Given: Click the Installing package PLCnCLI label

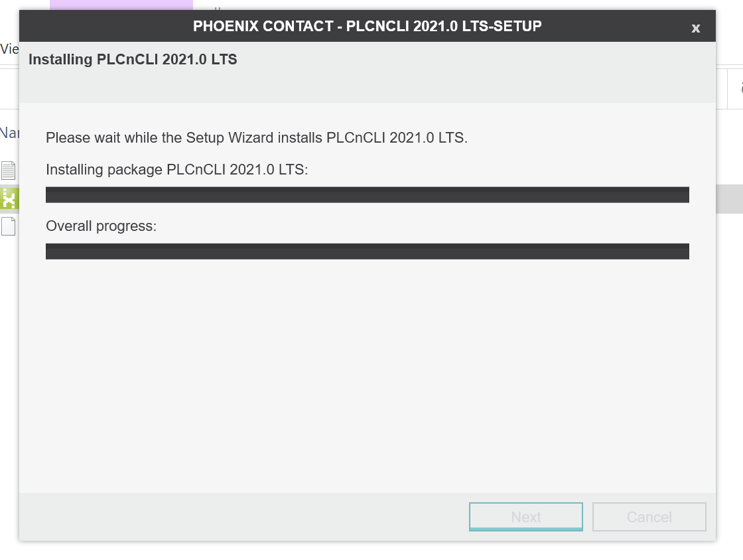Looking at the screenshot, I should [176, 170].
